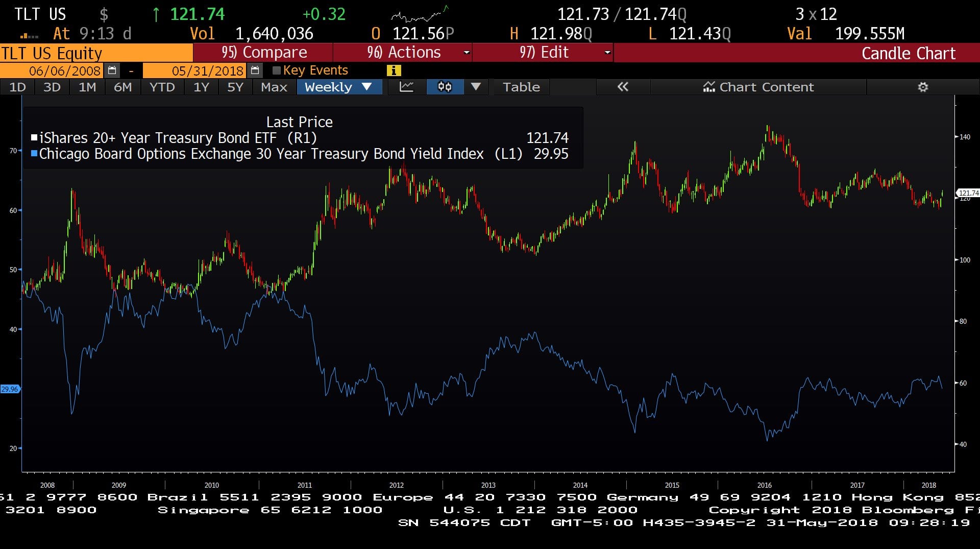Click the 140 right axis label
The image size is (980, 549).
[x=964, y=137]
